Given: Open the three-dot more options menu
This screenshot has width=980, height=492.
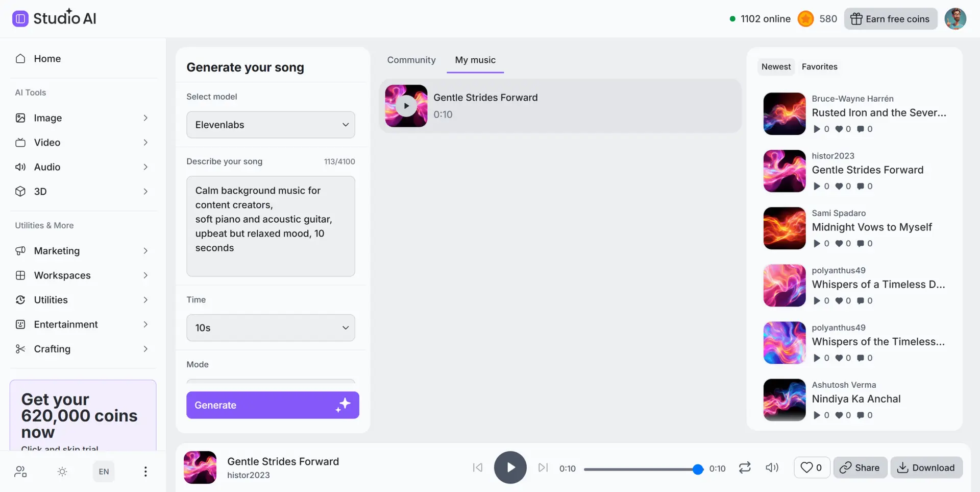Looking at the screenshot, I should [x=145, y=472].
